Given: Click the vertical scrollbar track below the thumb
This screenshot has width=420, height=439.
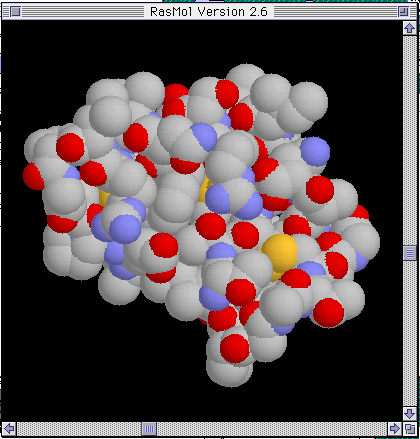Looking at the screenshot, I should coord(410,333).
